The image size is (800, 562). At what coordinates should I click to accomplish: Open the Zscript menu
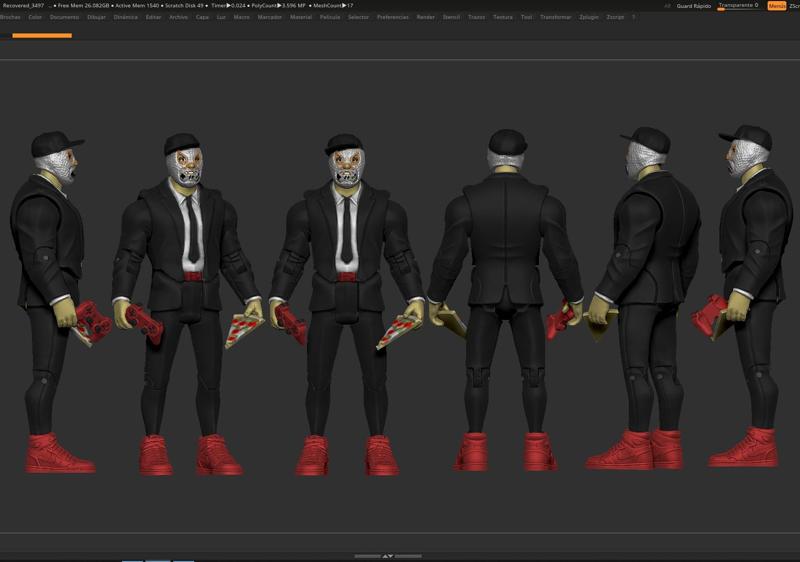tap(615, 17)
